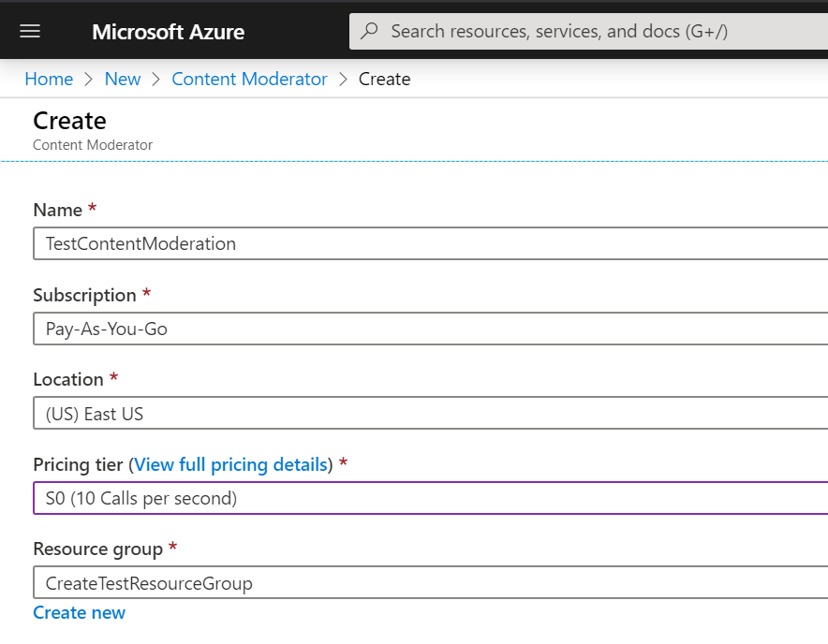This screenshot has width=828, height=644.
Task: Open the Pricing tier S0 dropdown
Action: pos(430,498)
